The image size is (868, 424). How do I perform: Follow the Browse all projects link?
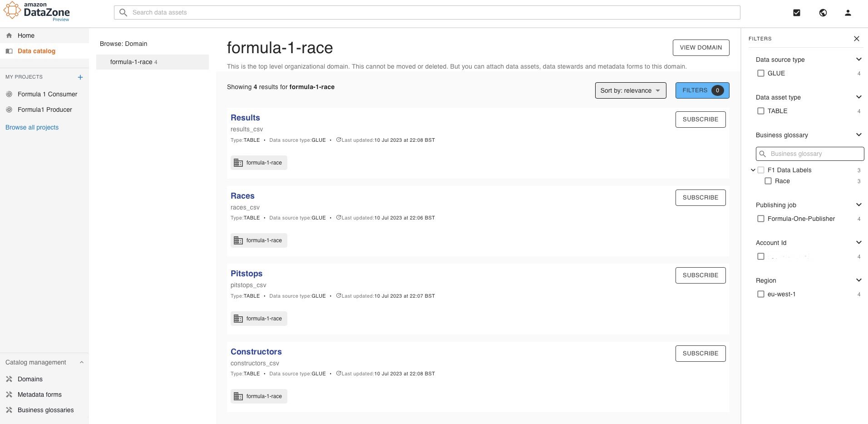tap(32, 127)
